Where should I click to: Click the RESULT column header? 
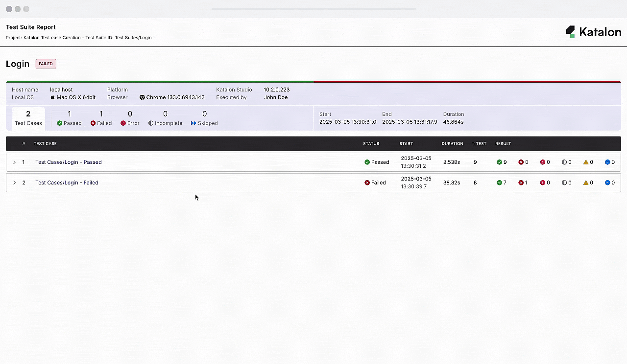click(503, 144)
